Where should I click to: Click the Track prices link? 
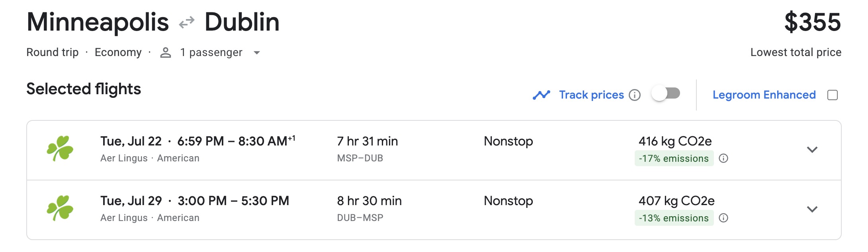click(591, 95)
